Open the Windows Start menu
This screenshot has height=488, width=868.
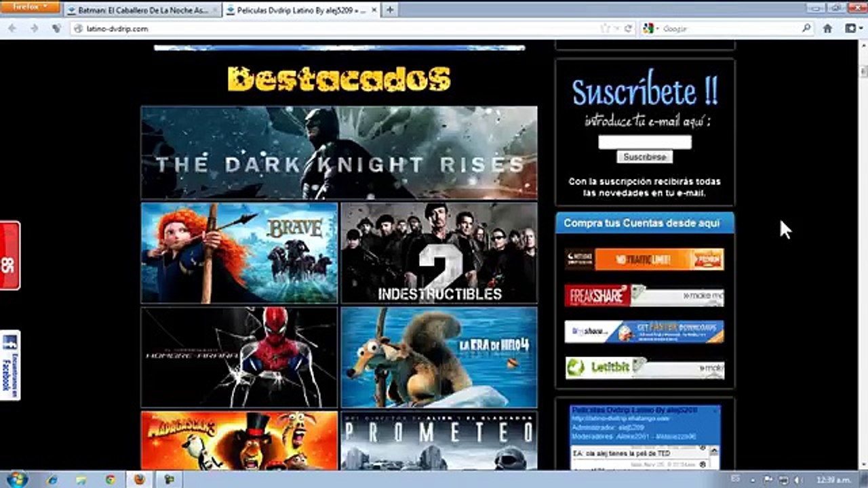pyautogui.click(x=16, y=479)
